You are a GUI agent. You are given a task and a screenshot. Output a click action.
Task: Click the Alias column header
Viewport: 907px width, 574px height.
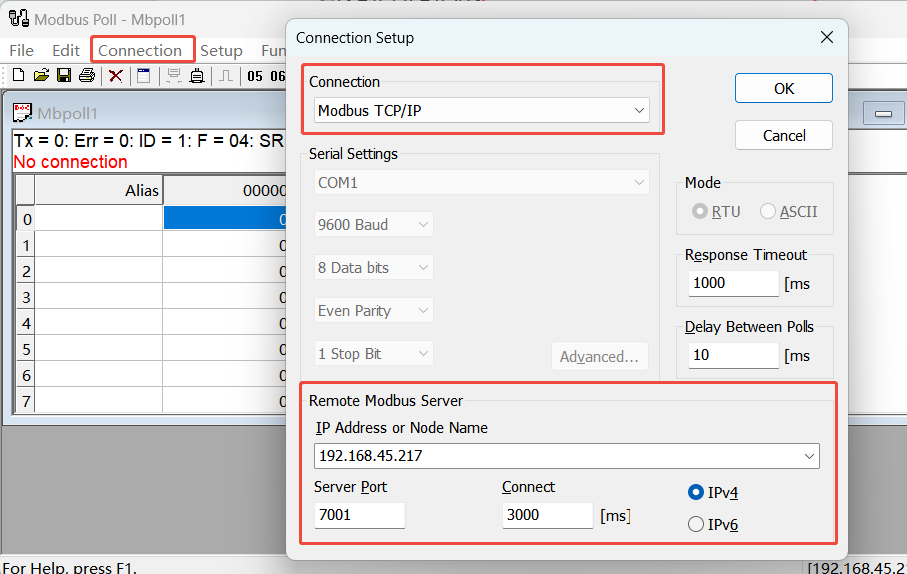pyautogui.click(x=98, y=190)
